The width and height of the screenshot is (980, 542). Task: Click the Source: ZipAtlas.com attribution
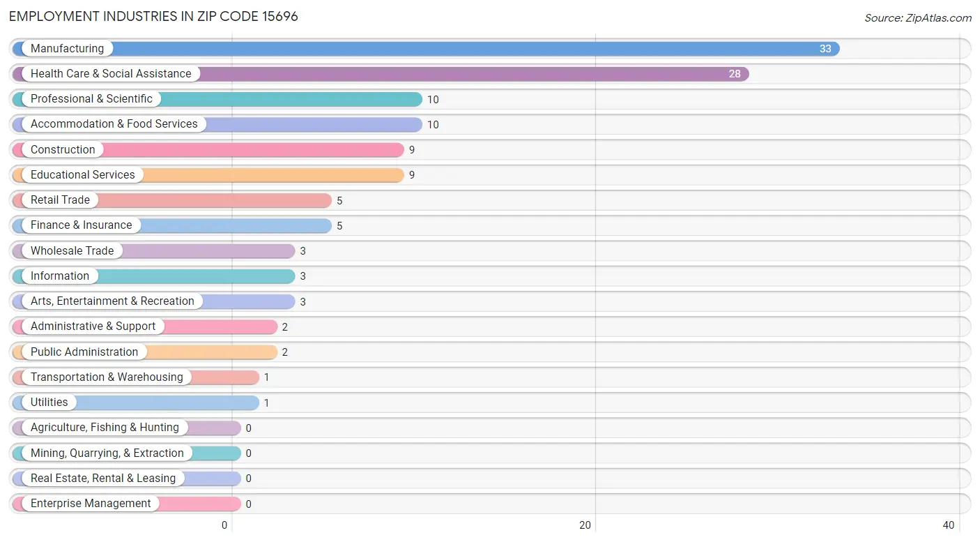tap(918, 18)
